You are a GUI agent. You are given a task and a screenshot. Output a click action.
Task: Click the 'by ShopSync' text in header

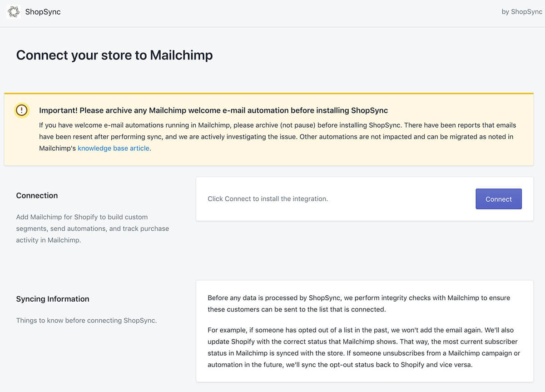pyautogui.click(x=522, y=12)
